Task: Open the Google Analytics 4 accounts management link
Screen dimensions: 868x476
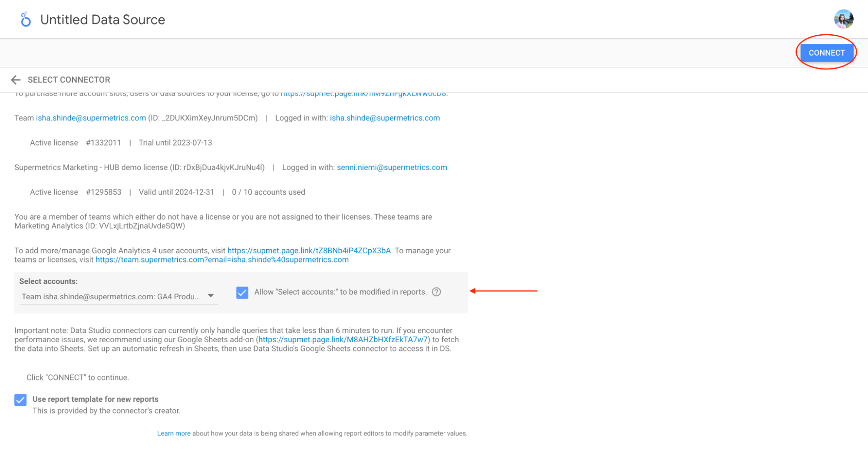Action: 309,251
